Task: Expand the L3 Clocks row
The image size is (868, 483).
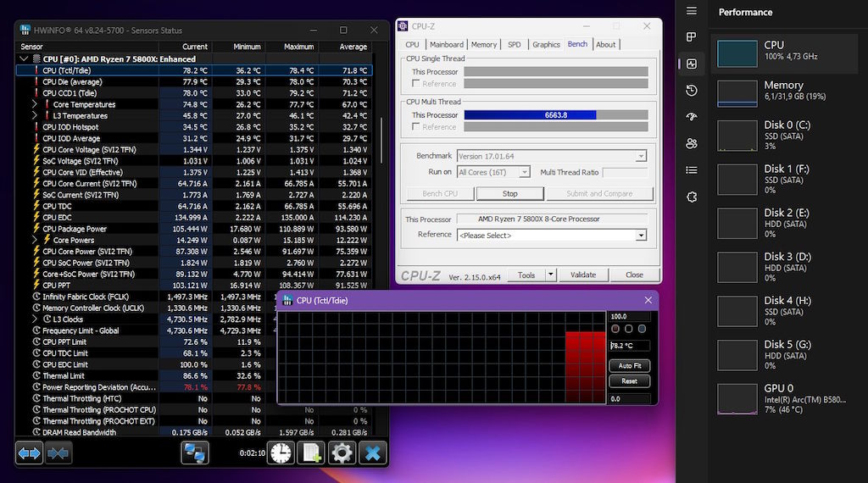Action: (34, 319)
